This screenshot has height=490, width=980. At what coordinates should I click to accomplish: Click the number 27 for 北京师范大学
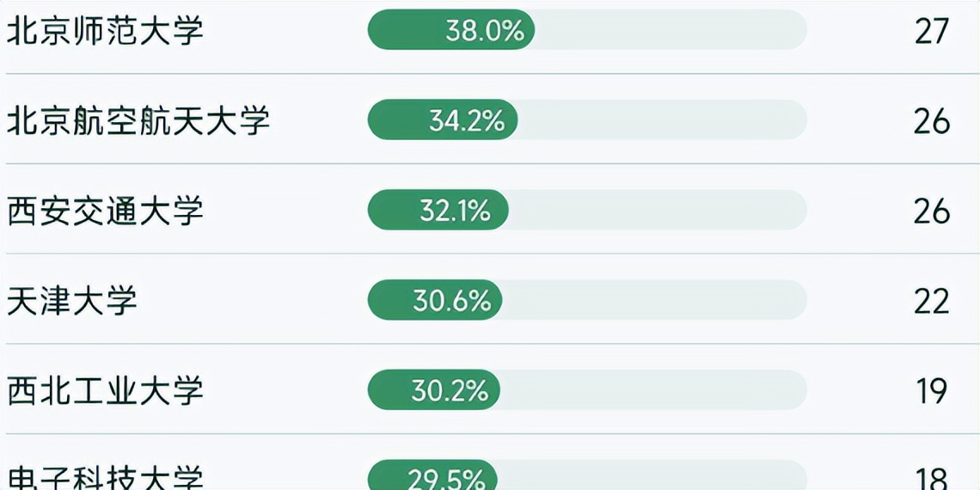click(931, 32)
